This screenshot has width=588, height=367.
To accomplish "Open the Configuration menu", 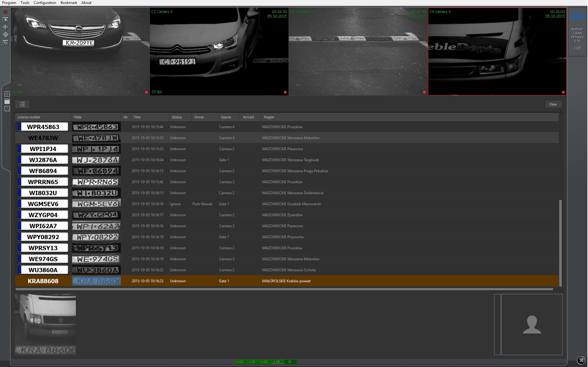I will (45, 3).
